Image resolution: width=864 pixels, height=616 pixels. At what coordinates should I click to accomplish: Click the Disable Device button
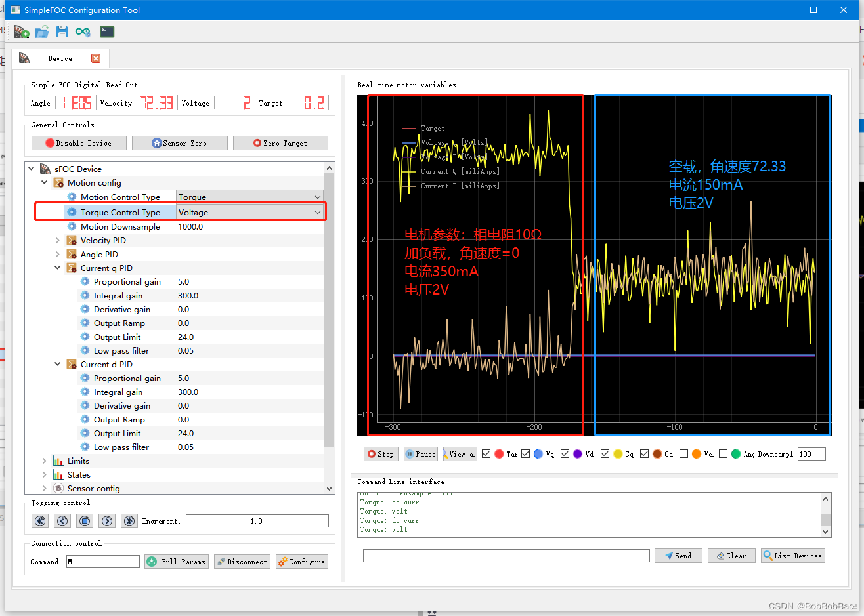point(79,143)
